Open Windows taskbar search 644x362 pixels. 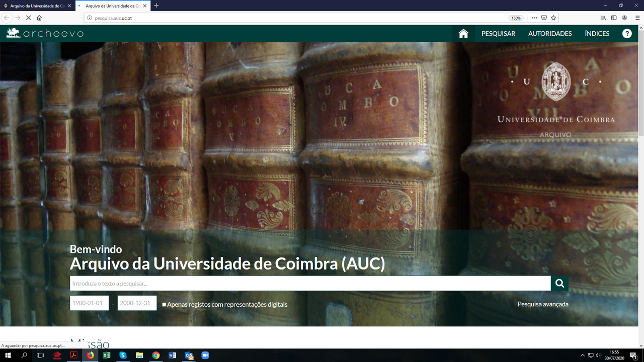(24, 355)
